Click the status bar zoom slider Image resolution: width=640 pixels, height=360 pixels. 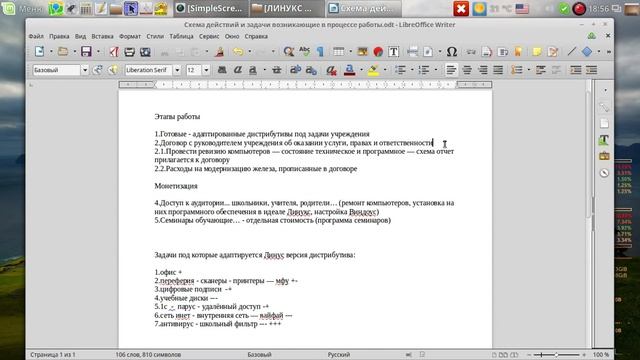[x=556, y=355]
